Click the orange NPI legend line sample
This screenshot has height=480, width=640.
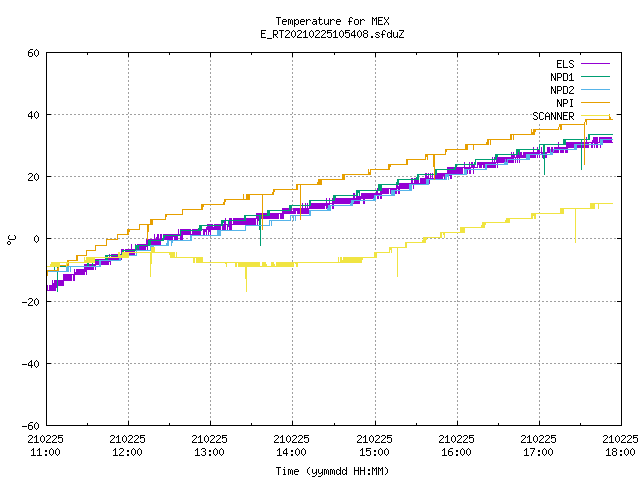coord(595,102)
